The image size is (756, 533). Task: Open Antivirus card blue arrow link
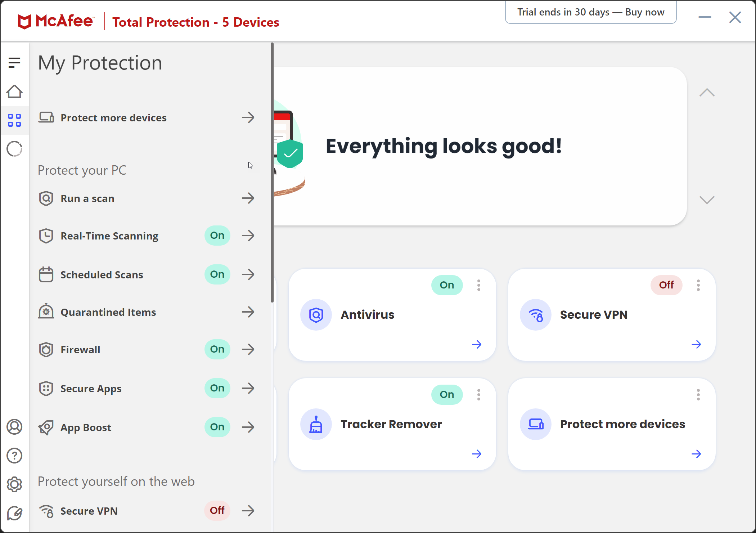pos(477,345)
